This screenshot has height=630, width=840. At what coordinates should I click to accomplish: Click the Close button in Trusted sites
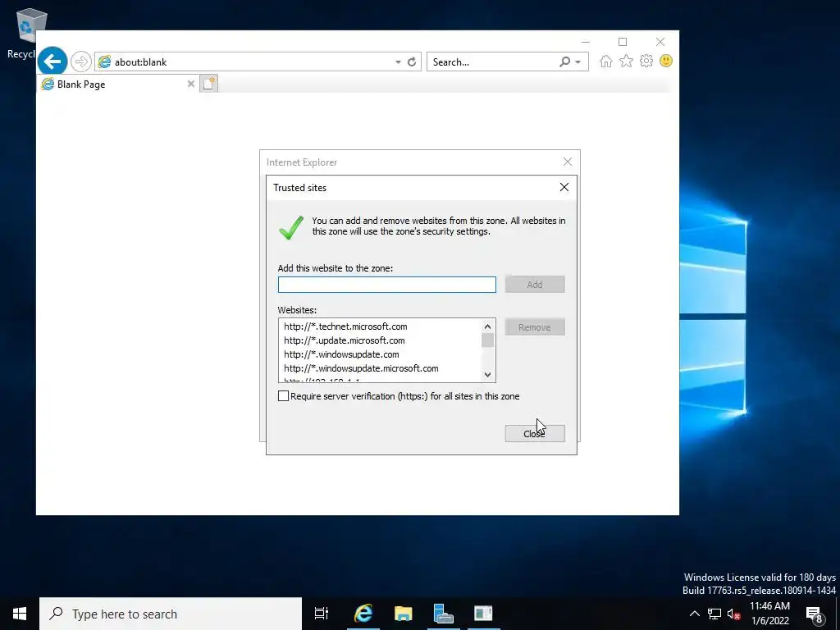coord(535,434)
